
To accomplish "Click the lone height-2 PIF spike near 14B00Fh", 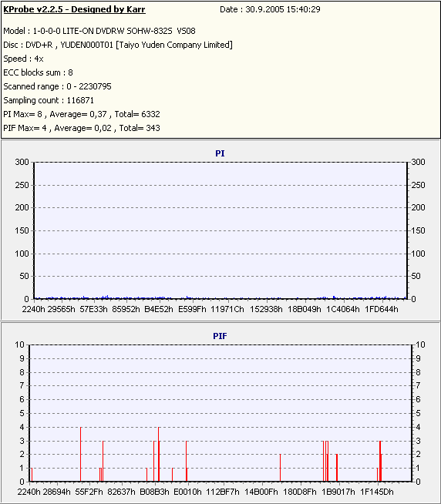I will pos(280,468).
